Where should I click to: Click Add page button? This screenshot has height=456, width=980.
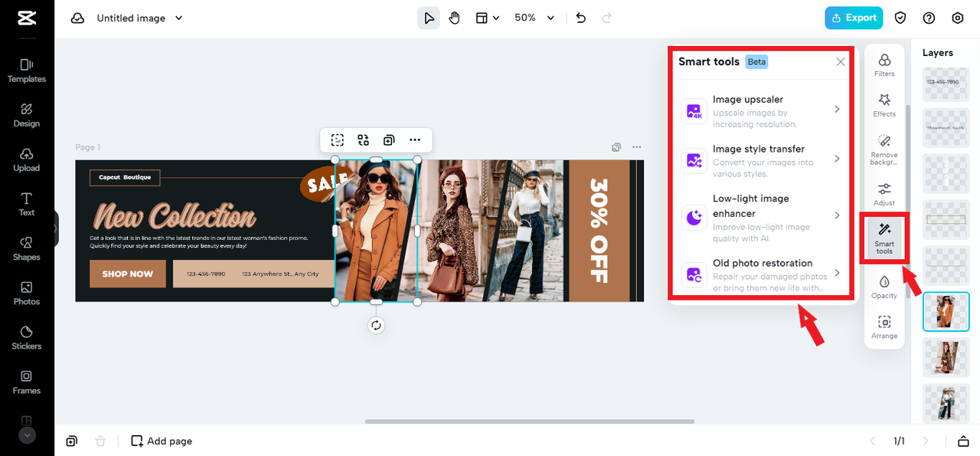click(162, 441)
